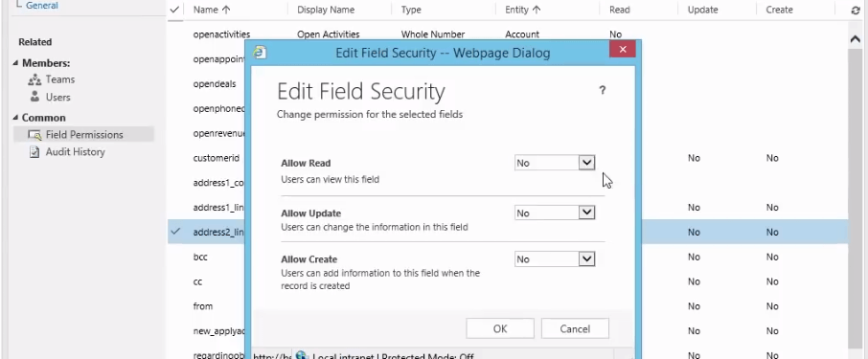The width and height of the screenshot is (868, 359).
Task: Click the grid refresh icon
Action: pyautogui.click(x=856, y=10)
